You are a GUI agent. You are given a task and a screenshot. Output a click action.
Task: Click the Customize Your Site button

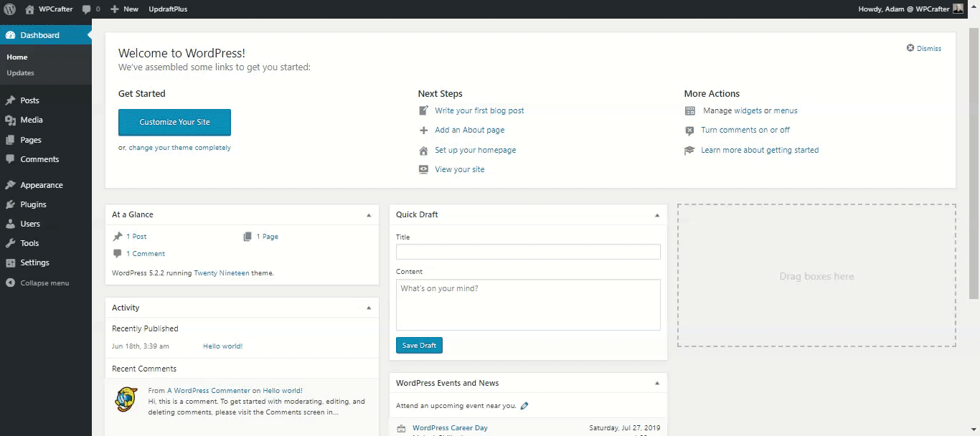tap(174, 122)
